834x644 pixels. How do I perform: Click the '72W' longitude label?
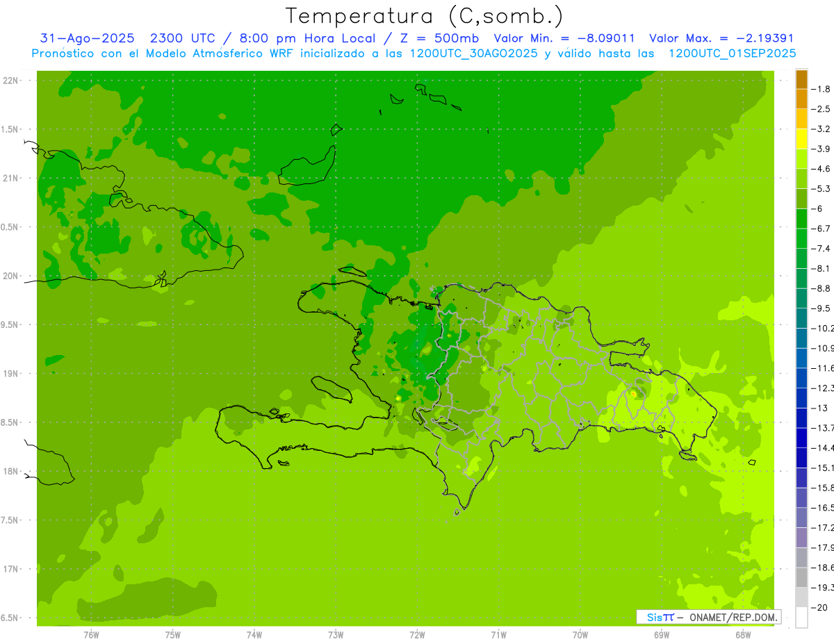click(x=417, y=634)
